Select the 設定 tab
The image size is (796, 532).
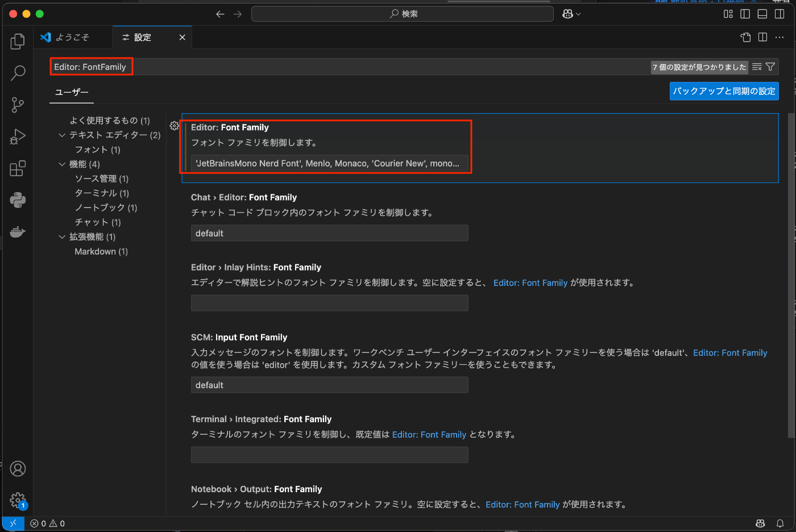point(152,37)
